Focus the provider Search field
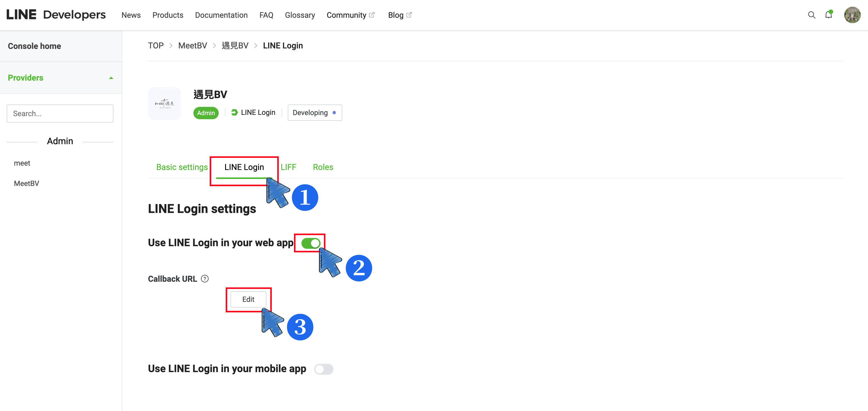 [x=60, y=114]
